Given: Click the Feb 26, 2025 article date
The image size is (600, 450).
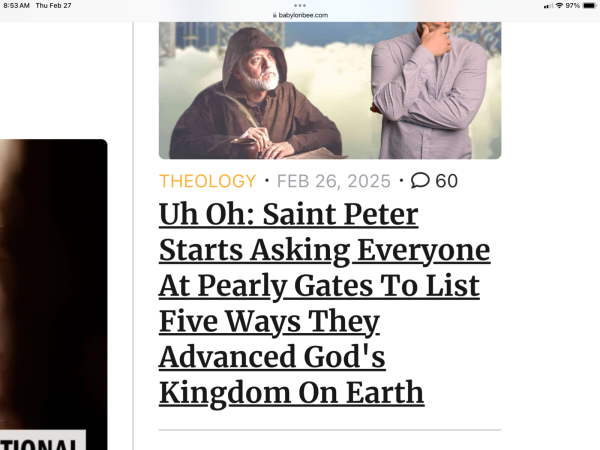Looking at the screenshot, I should [335, 181].
